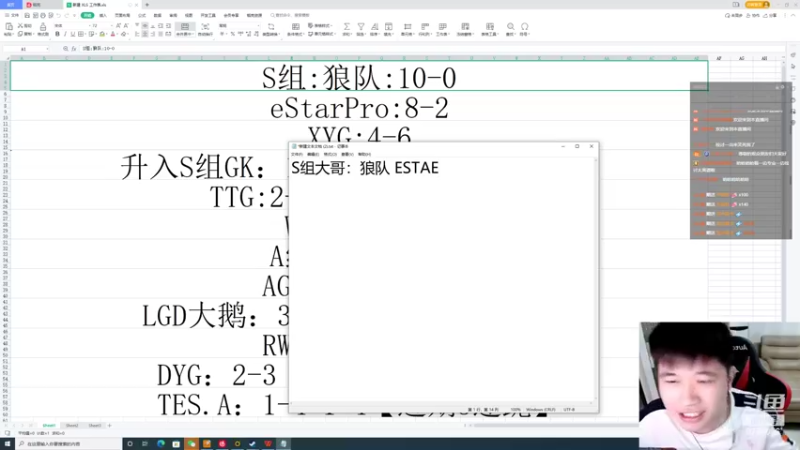Click the ribbon command search box
The width and height of the screenshot is (800, 450).
pos(291,15)
